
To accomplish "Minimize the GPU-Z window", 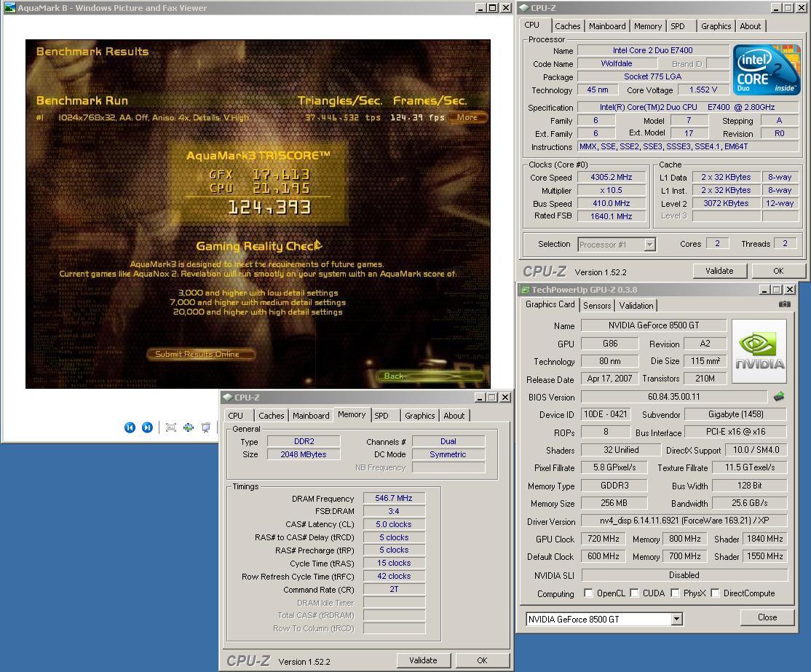I will coord(765,290).
